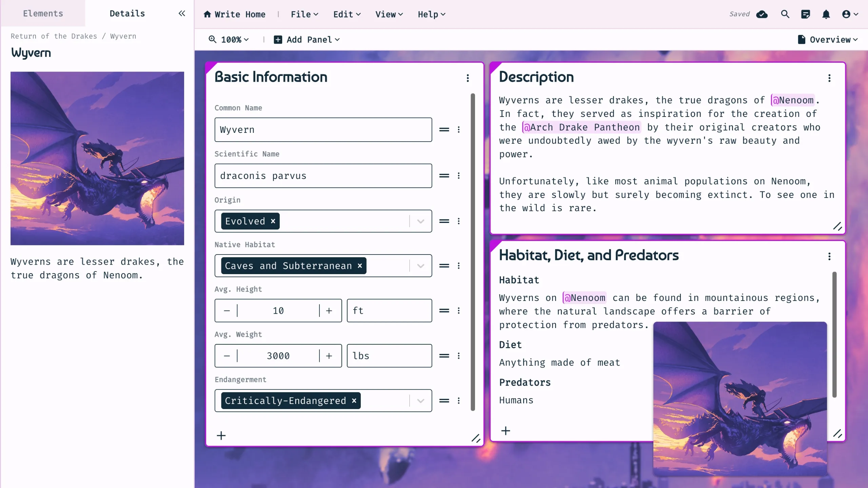The width and height of the screenshot is (868, 488).
Task: Open the Overview dropdown
Action: pos(827,40)
